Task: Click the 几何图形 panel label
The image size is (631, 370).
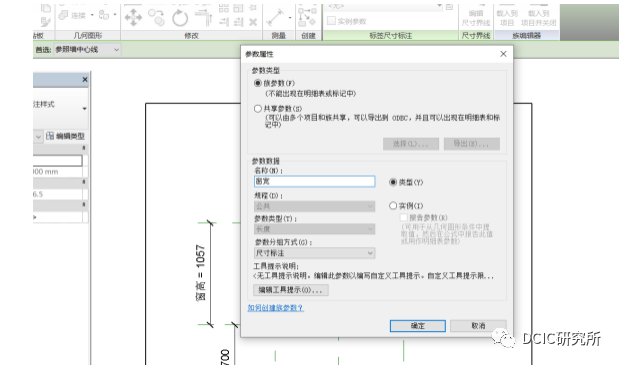Action: click(x=88, y=35)
